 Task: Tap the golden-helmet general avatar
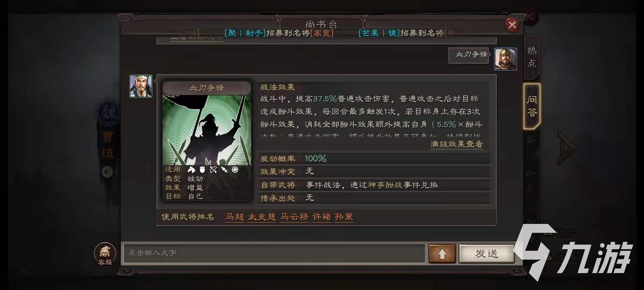click(x=505, y=59)
